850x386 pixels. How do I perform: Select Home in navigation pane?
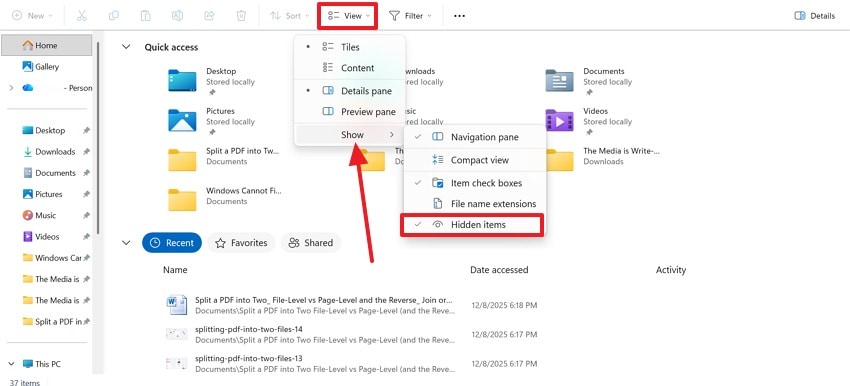click(x=47, y=46)
